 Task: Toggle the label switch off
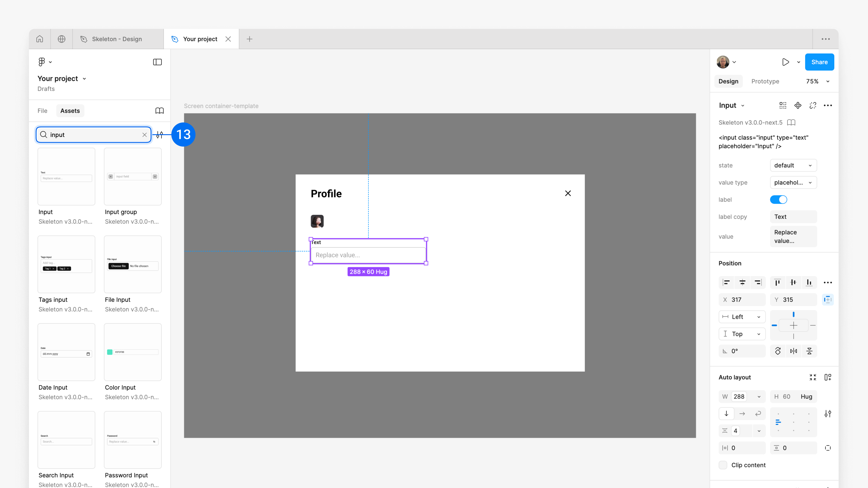(x=778, y=200)
